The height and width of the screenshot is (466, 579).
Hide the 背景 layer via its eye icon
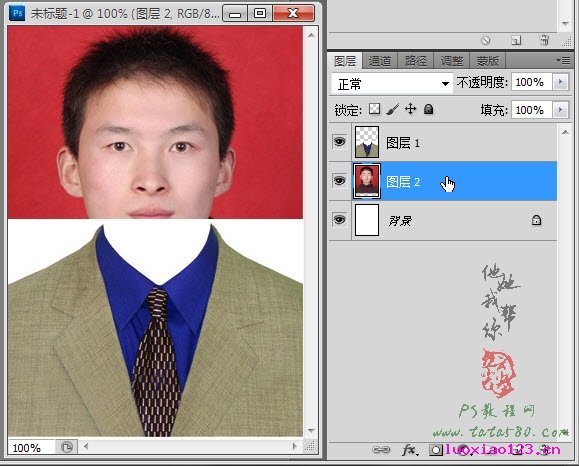(339, 220)
